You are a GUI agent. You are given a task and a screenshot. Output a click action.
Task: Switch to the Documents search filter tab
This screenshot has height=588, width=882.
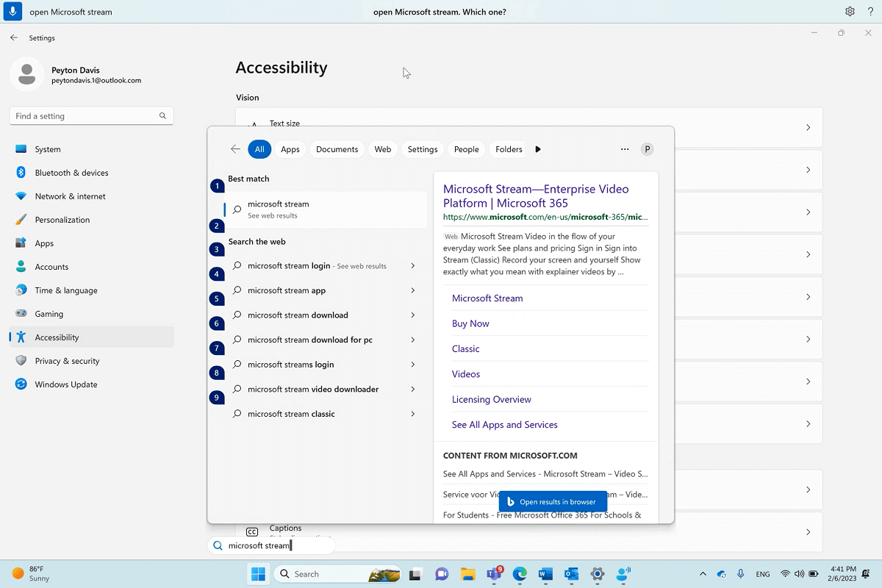[x=337, y=148]
